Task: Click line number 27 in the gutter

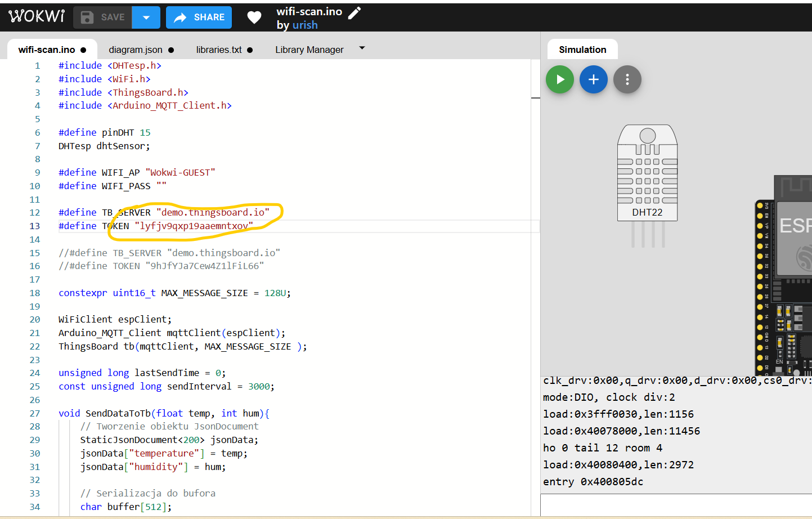Action: (x=35, y=413)
